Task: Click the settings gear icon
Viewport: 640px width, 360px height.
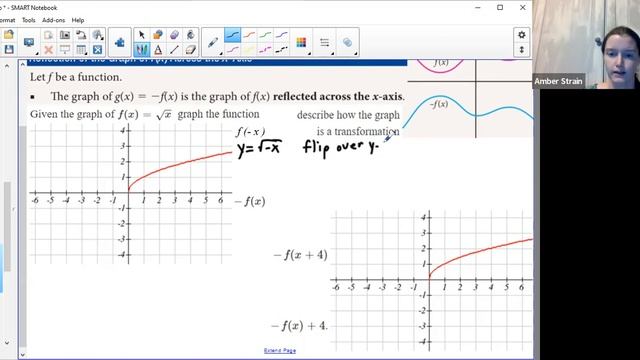Action: pyautogui.click(x=522, y=35)
